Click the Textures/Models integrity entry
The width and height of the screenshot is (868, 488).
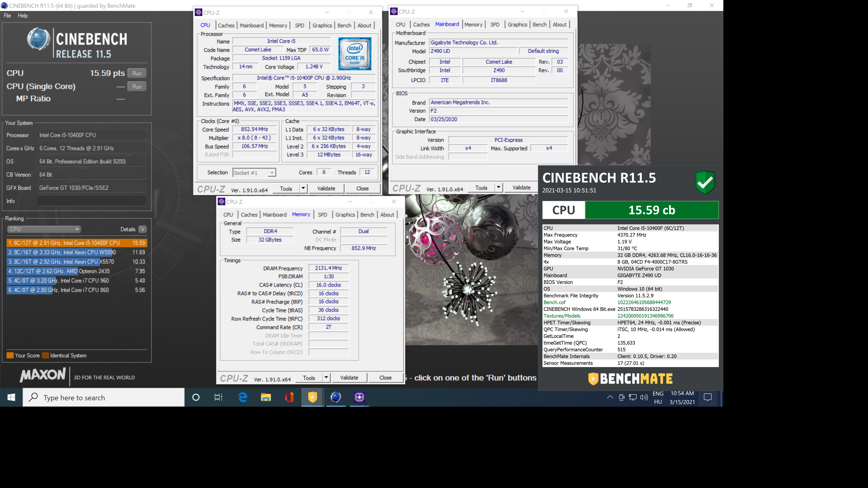point(630,316)
